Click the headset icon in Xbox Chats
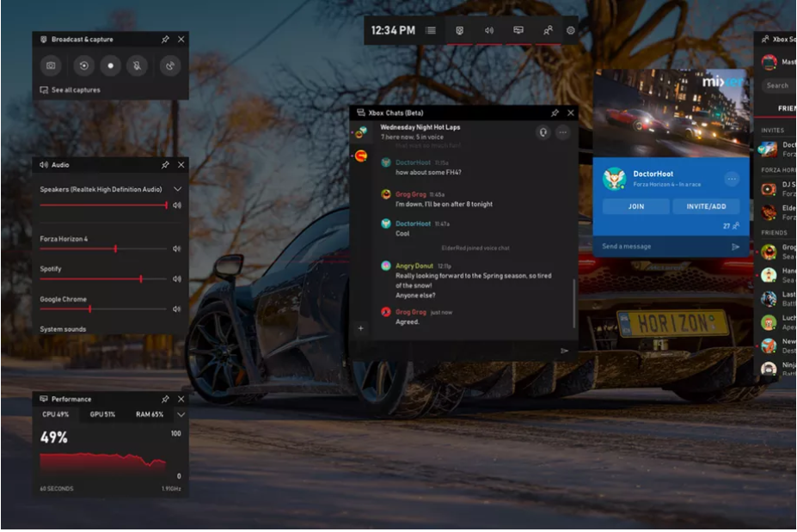Viewport: 797px width, 532px height. pos(543,132)
